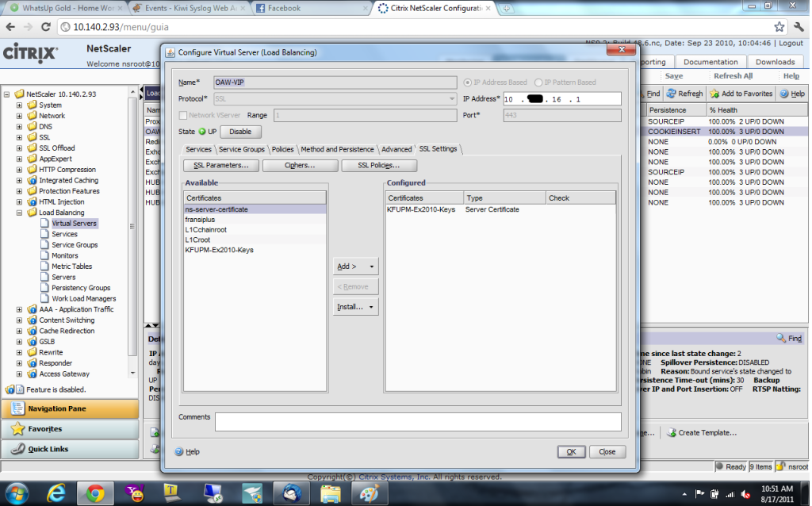
Task: Collapse the NetScaler 10.140.2.93 root node
Action: (6, 94)
